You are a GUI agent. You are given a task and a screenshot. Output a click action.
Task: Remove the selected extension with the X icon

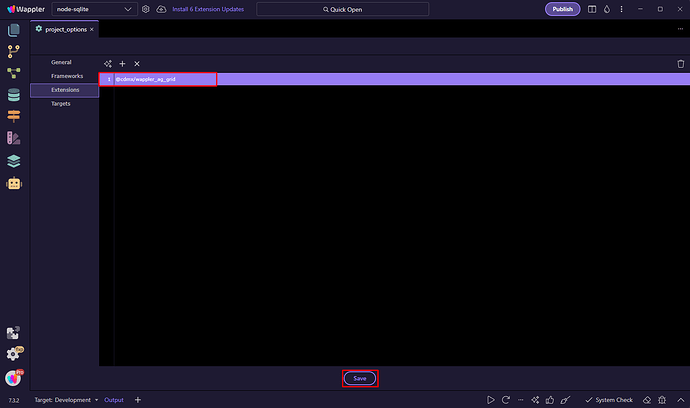pos(137,64)
